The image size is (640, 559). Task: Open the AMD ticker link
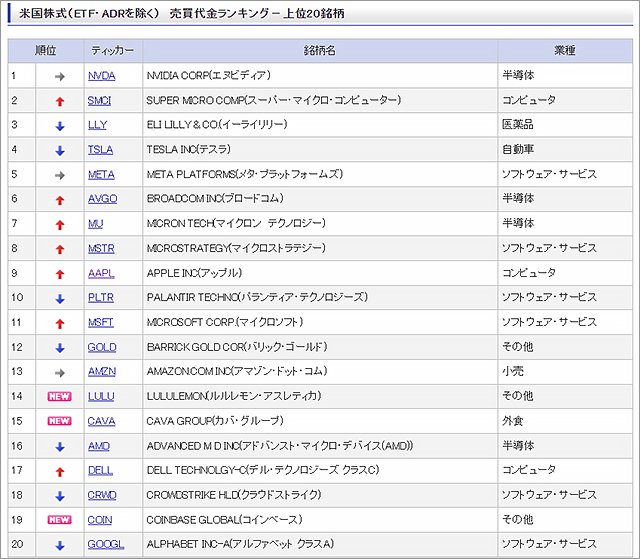coord(99,446)
